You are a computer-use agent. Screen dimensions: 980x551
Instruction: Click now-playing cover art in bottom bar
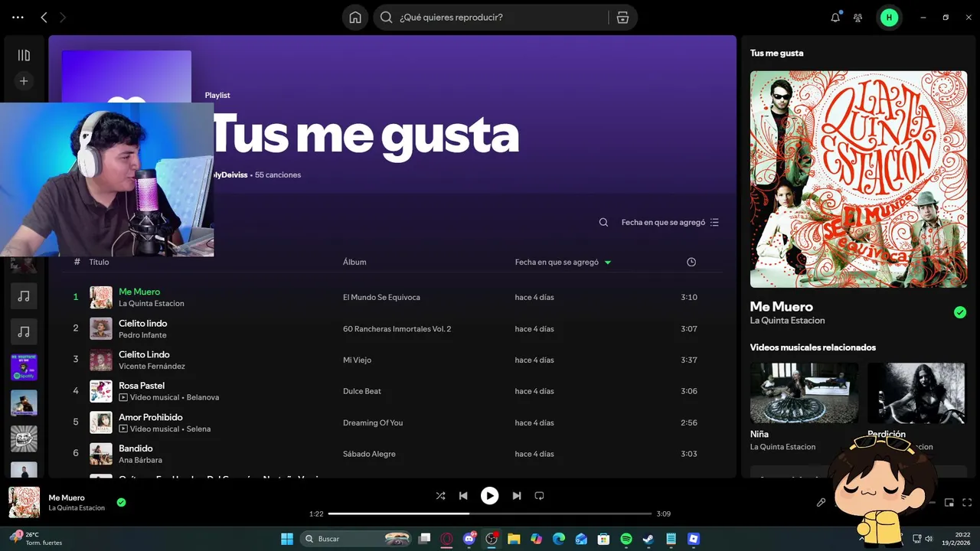point(24,502)
